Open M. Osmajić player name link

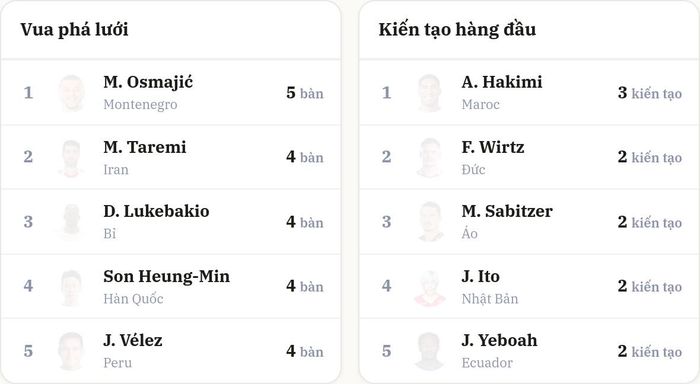coord(148,82)
